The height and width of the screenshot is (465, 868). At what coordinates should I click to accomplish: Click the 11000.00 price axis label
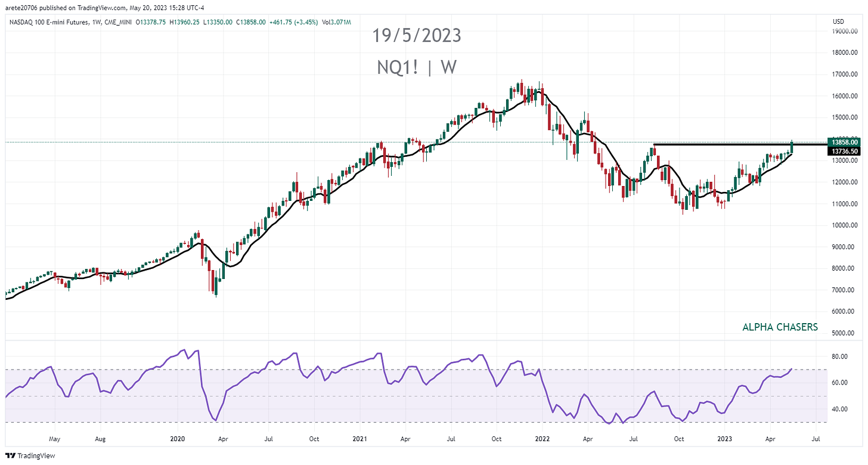point(845,204)
